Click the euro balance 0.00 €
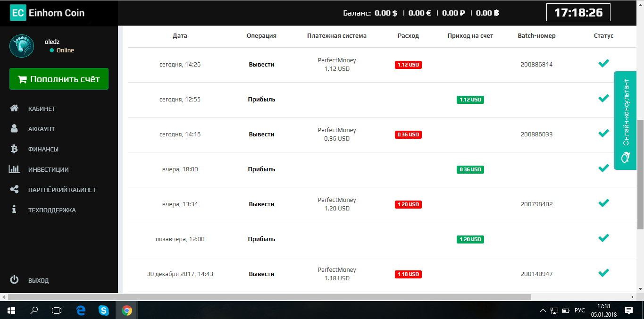Viewport: 644px width, 319px height. [x=420, y=13]
